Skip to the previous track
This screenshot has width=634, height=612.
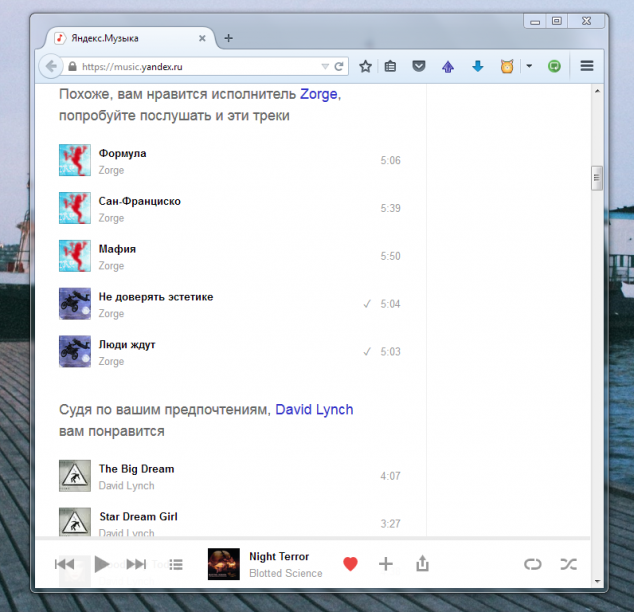(x=64, y=564)
